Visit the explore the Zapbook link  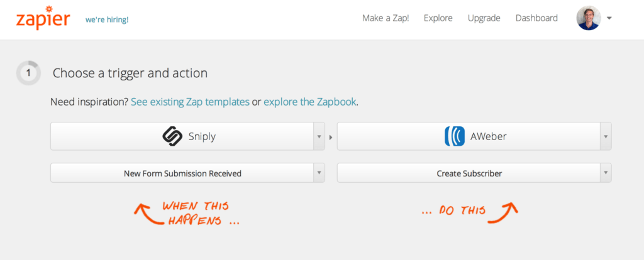[x=310, y=102]
